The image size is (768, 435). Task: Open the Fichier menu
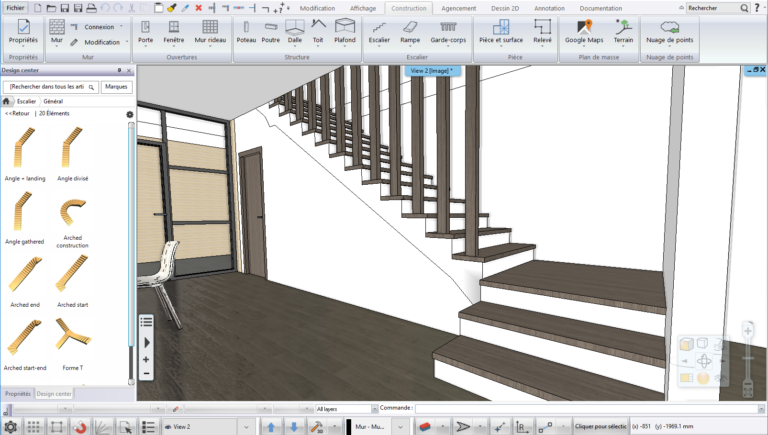[x=15, y=8]
